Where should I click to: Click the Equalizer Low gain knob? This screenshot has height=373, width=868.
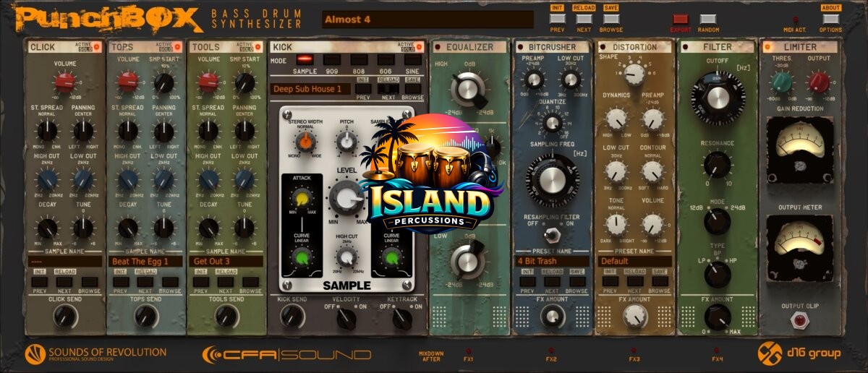click(x=469, y=260)
